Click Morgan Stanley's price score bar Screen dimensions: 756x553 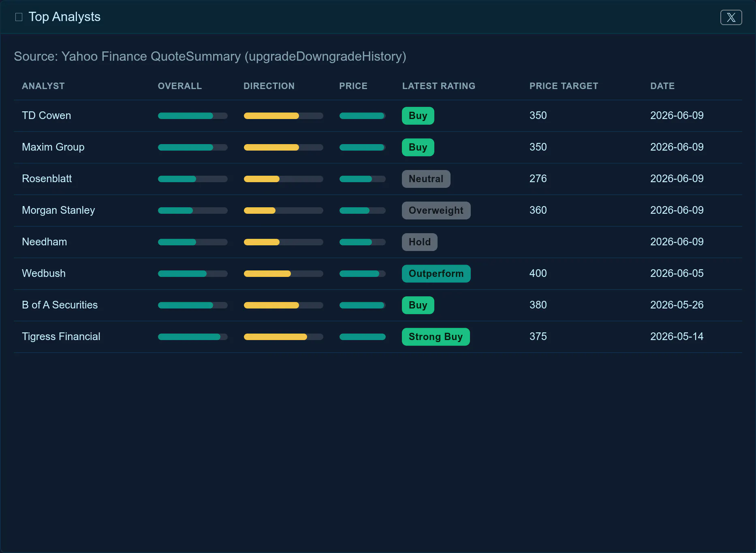click(363, 211)
